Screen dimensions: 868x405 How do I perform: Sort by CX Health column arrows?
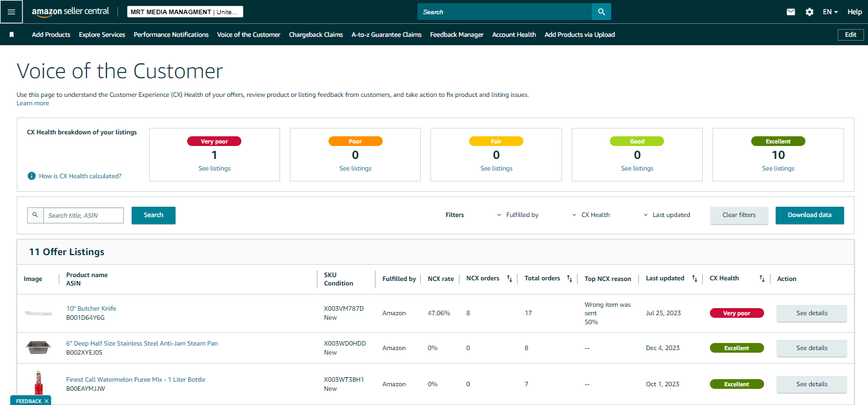click(x=762, y=278)
